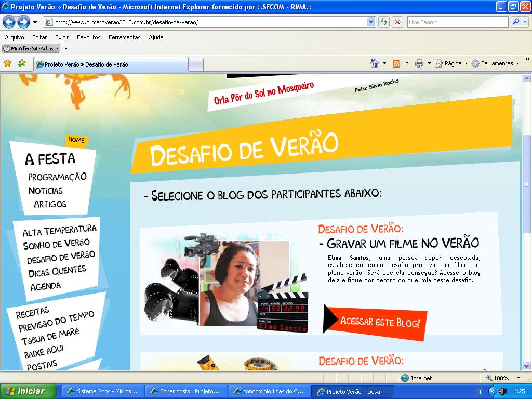Click the Stop loading red X icon
This screenshot has height=399, width=532.
pyautogui.click(x=397, y=22)
